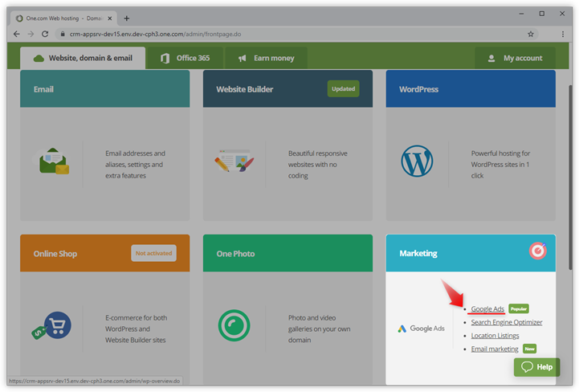Click 'Beautiful responsive websites' description text
579x392 pixels.
click(x=317, y=165)
